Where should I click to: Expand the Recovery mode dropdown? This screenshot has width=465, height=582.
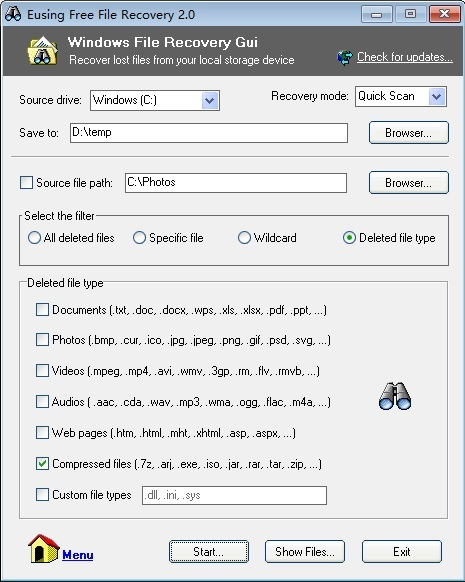(x=437, y=97)
